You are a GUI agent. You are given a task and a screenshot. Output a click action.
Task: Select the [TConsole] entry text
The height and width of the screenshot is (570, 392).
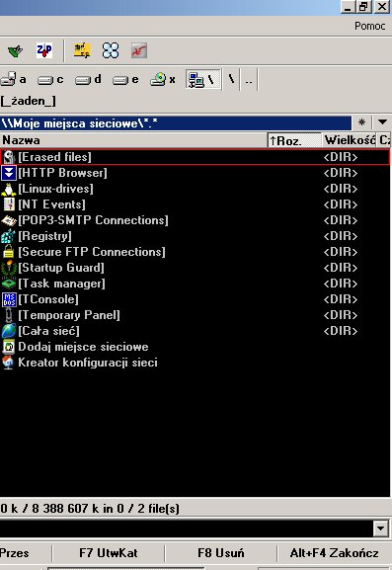48,299
